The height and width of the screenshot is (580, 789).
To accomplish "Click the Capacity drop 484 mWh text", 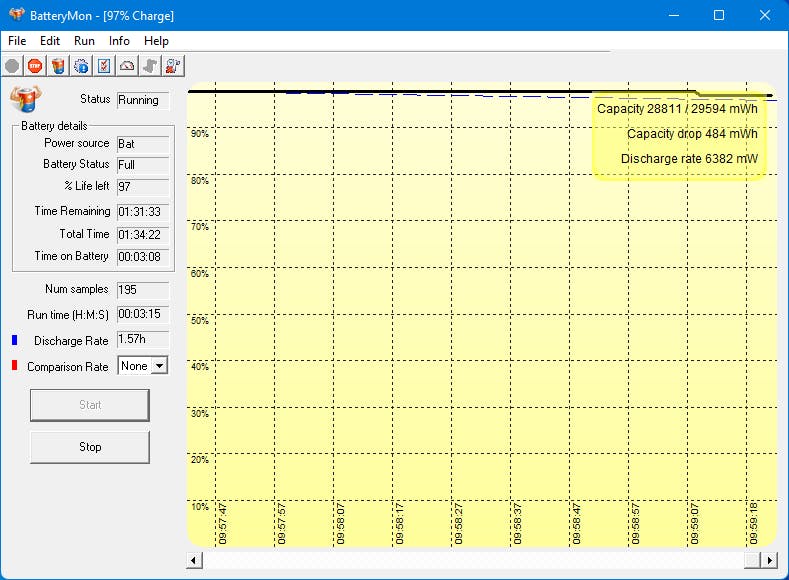I will [x=692, y=134].
